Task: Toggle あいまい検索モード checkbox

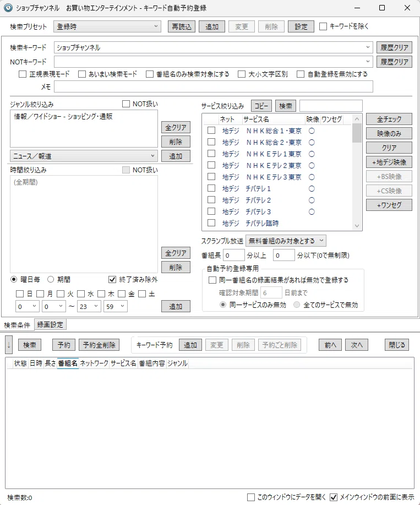Action: click(x=82, y=74)
